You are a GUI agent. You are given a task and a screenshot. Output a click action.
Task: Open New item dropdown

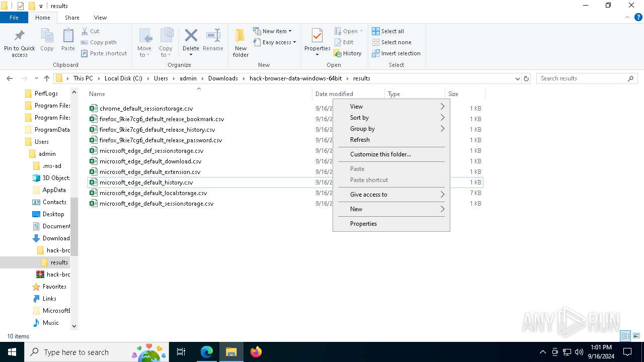(x=272, y=31)
